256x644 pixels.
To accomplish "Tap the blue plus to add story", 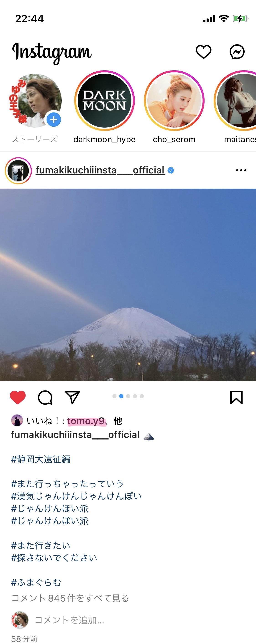I will tap(54, 120).
